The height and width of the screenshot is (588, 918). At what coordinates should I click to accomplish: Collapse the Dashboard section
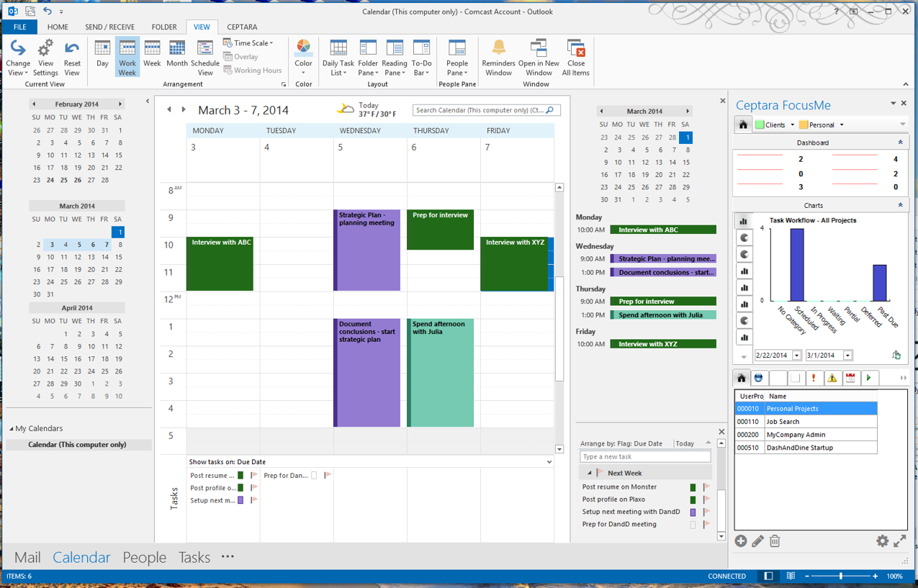click(899, 143)
